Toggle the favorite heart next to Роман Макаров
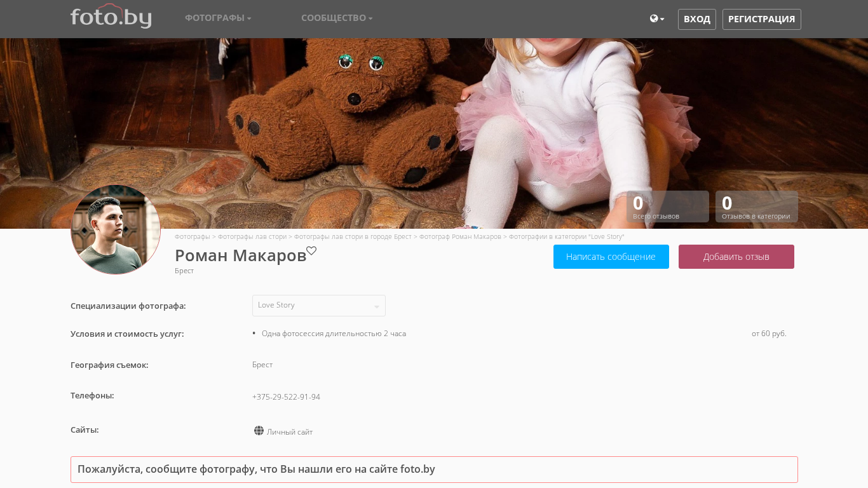The height and width of the screenshot is (488, 868). [311, 251]
